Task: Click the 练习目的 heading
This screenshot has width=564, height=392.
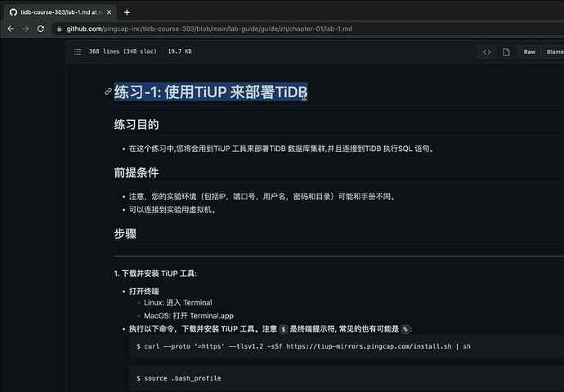Action: 137,125
